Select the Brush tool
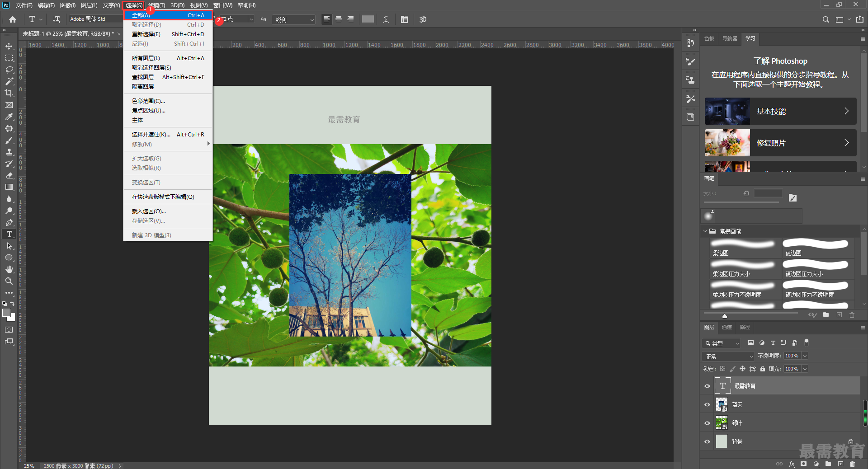868x469 pixels. pos(9,140)
